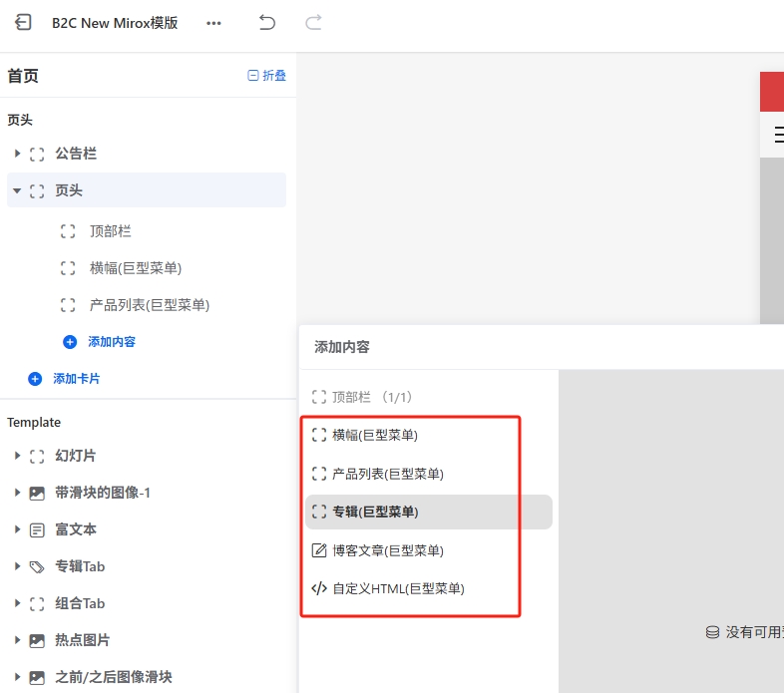This screenshot has width=784, height=693.
Task: Select 专辑(巨型菜单) in the add content list
Action: pos(375,512)
